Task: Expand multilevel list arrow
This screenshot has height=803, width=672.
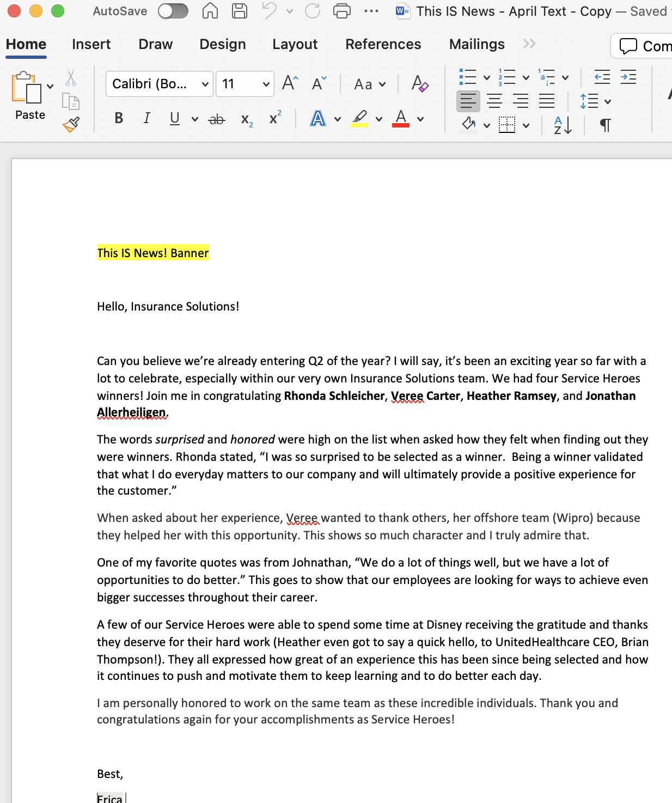Action: pyautogui.click(x=565, y=78)
